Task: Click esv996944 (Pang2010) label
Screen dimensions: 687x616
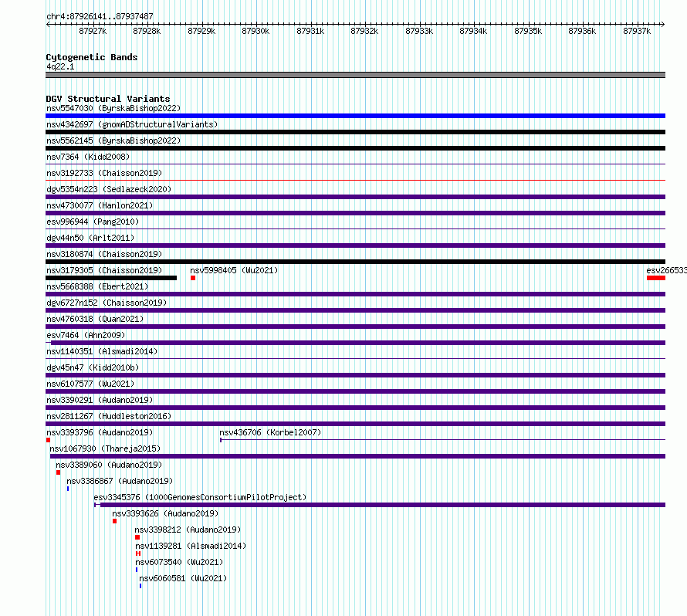Action: (x=93, y=222)
